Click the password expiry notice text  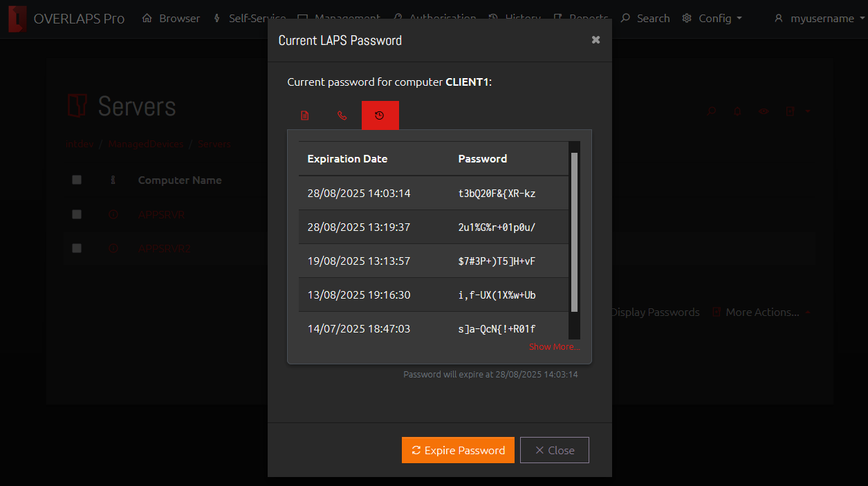click(x=490, y=374)
